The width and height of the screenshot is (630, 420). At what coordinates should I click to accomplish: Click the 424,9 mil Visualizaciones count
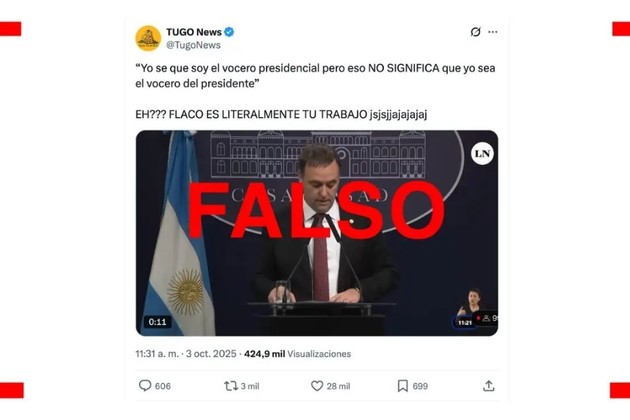coord(297,354)
